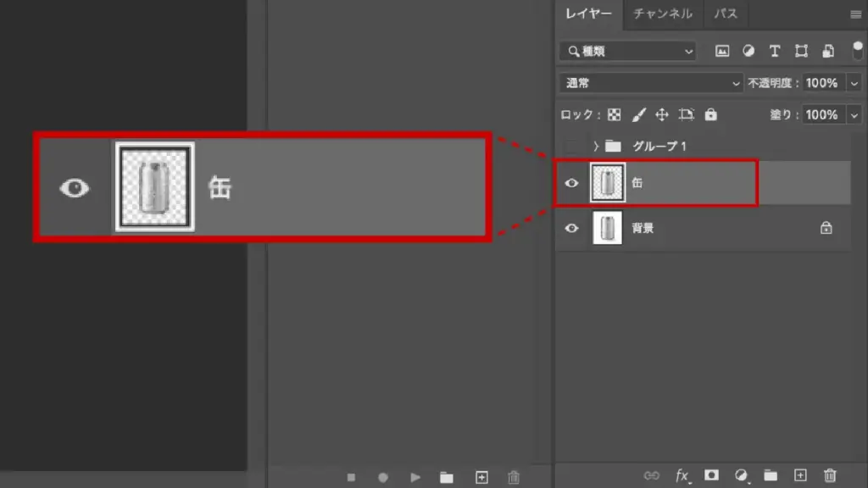Image resolution: width=868 pixels, height=488 pixels.
Task: Switch to the パス tab
Action: click(x=725, y=14)
